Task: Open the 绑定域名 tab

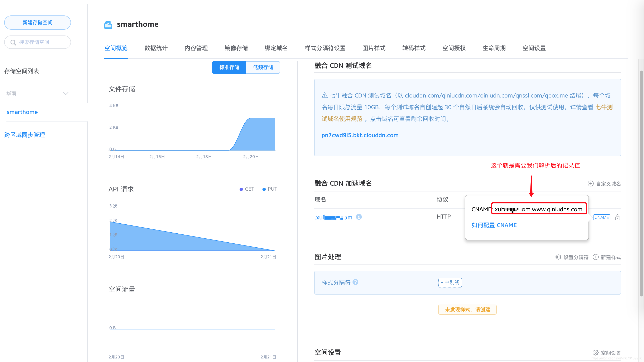Action: pos(276,48)
